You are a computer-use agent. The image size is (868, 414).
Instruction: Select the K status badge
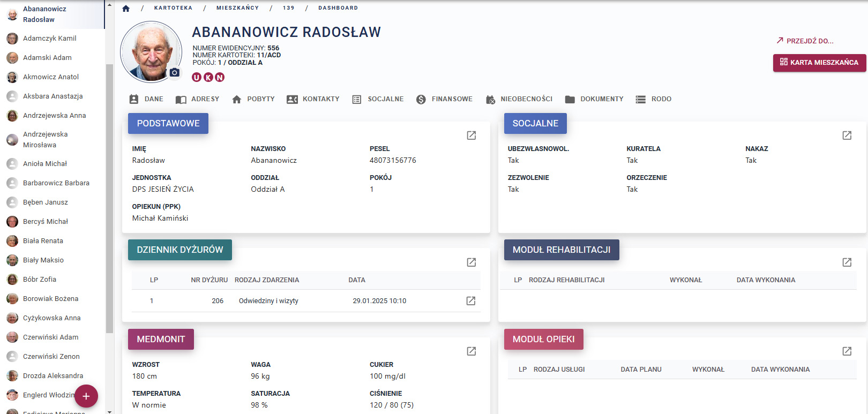pos(208,77)
